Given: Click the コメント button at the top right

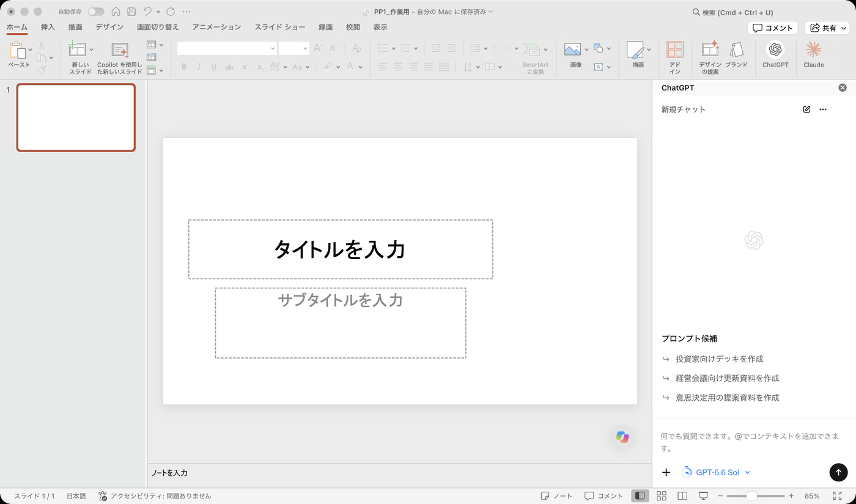Looking at the screenshot, I should coord(772,28).
